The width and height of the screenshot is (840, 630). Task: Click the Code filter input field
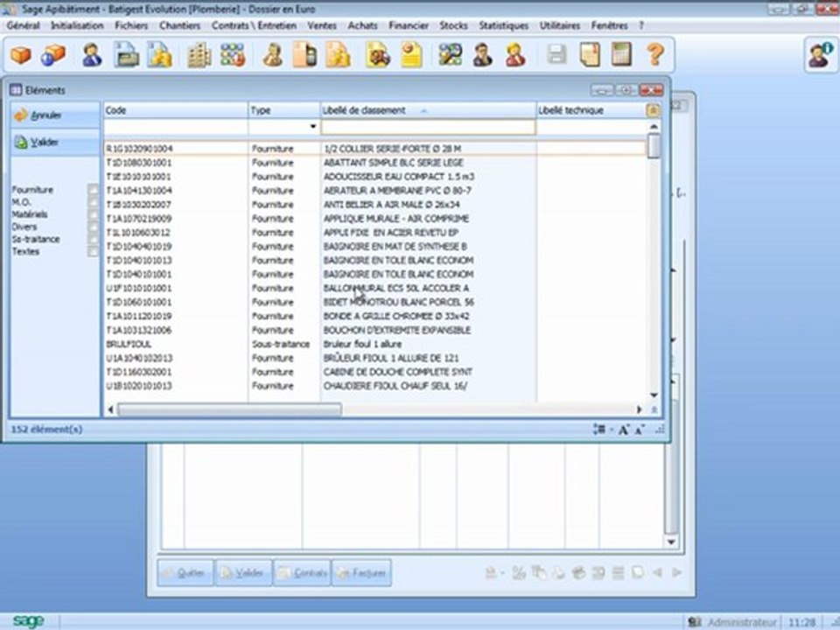point(175,127)
